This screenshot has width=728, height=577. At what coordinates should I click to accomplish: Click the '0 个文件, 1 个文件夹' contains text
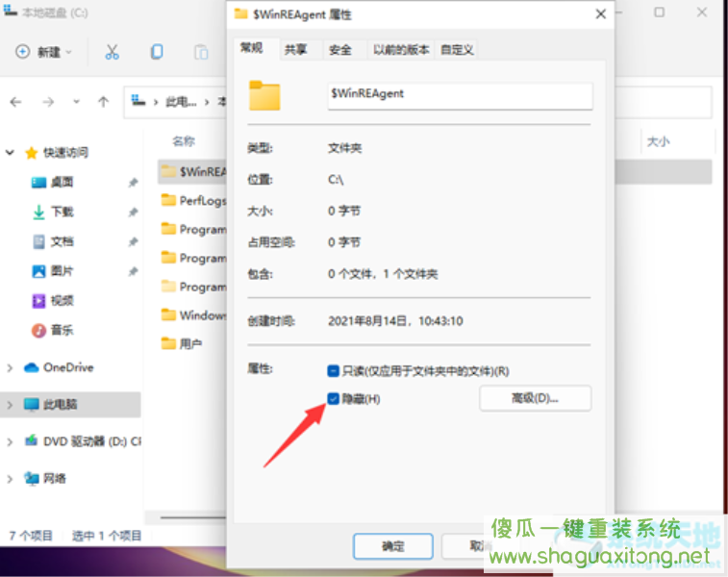(x=383, y=274)
